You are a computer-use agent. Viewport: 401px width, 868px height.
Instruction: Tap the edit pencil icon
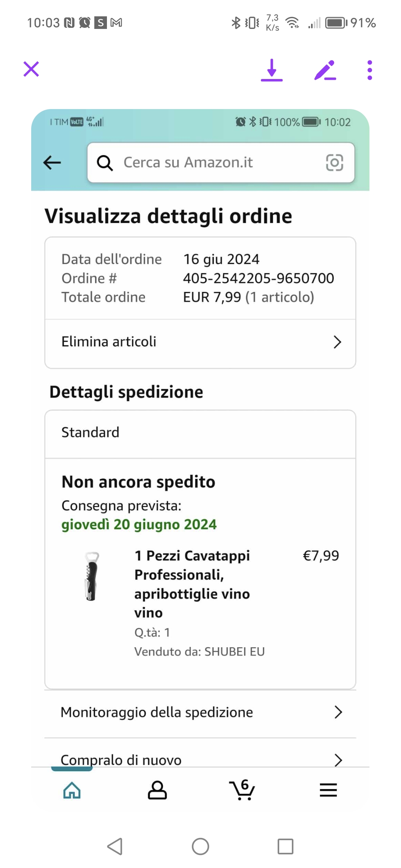click(x=325, y=70)
